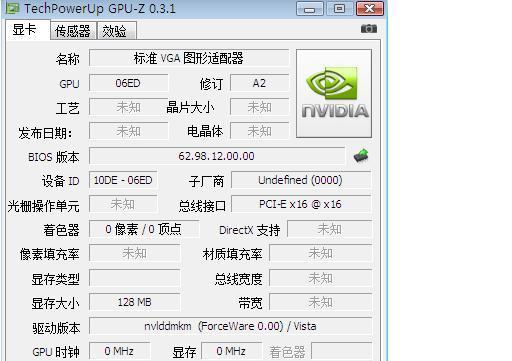The width and height of the screenshot is (512, 361).
Task: Click the 显存大小 label
Action: click(x=55, y=303)
